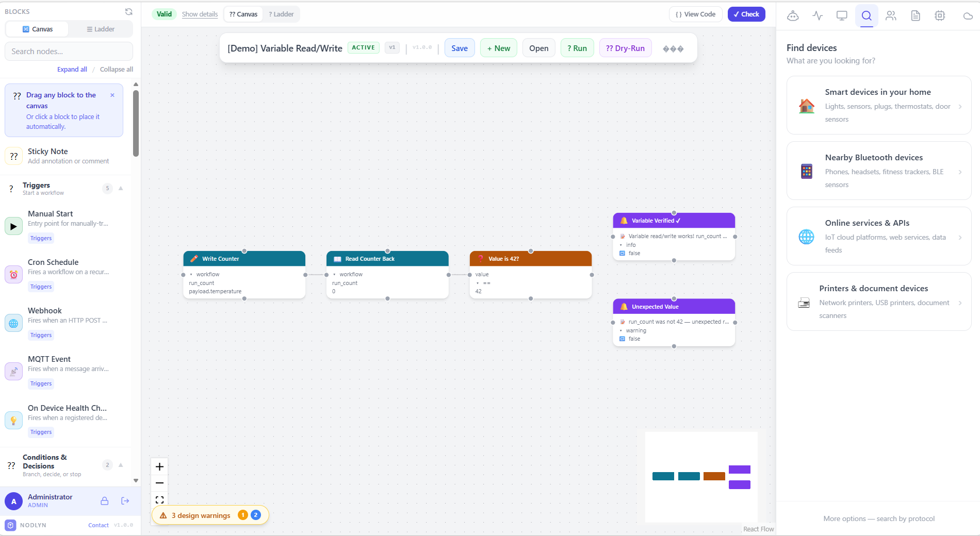The height and width of the screenshot is (536, 980).
Task: Start a Dry-Run
Action: (x=625, y=48)
